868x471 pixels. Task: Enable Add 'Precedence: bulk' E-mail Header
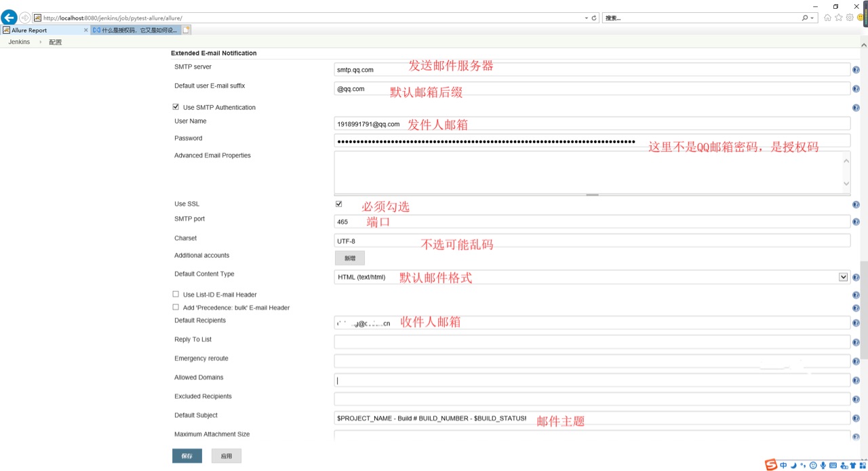(x=176, y=307)
